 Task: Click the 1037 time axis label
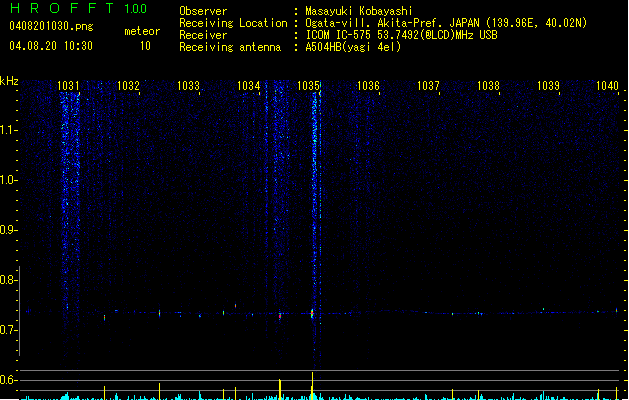coord(428,85)
